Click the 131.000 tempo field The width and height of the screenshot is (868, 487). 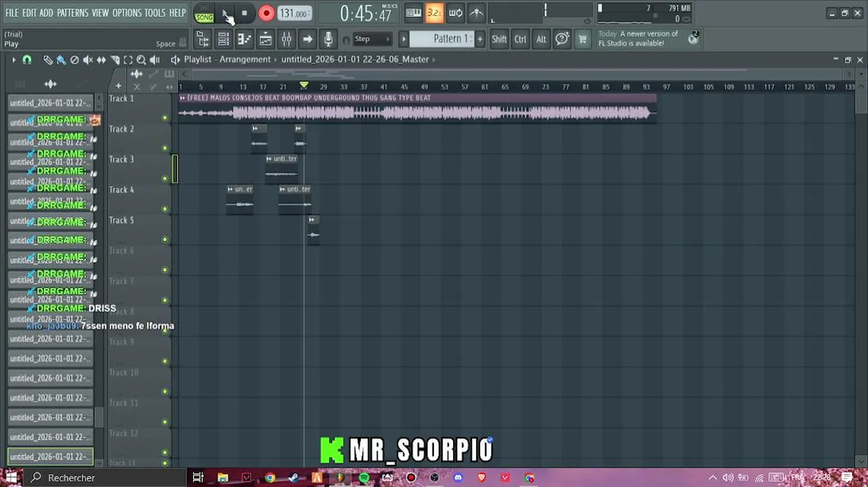294,14
